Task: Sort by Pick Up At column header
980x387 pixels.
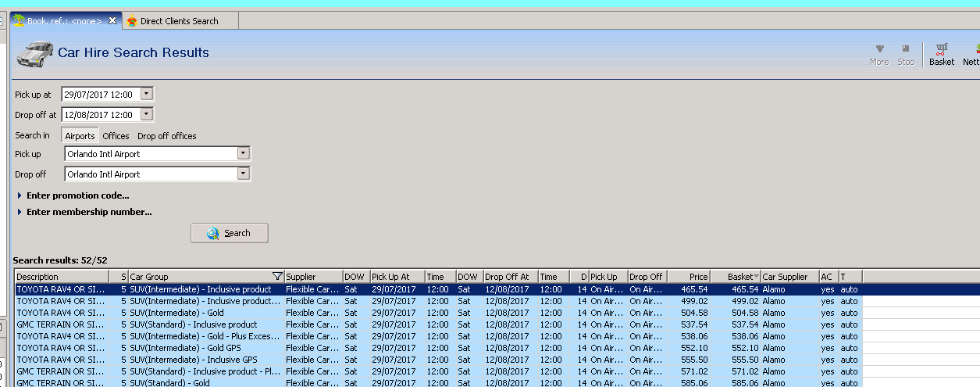Action: (x=397, y=277)
